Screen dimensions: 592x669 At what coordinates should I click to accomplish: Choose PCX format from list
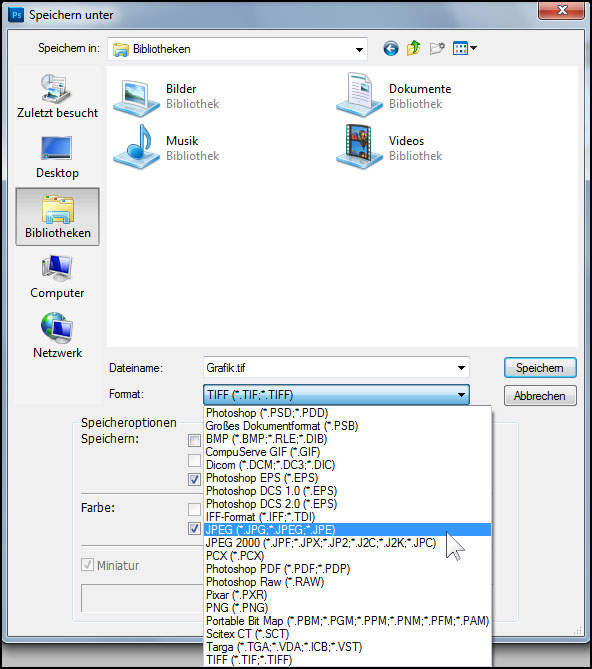coord(347,556)
